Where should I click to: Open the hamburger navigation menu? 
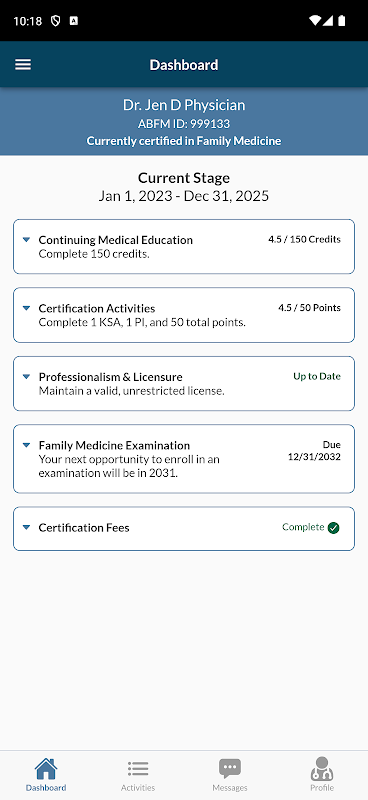pyautogui.click(x=23, y=65)
